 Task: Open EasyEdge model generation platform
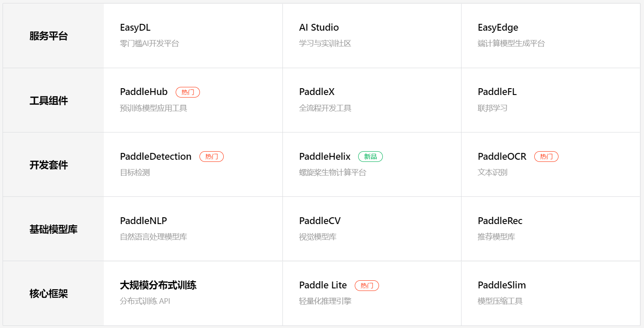[x=498, y=28]
